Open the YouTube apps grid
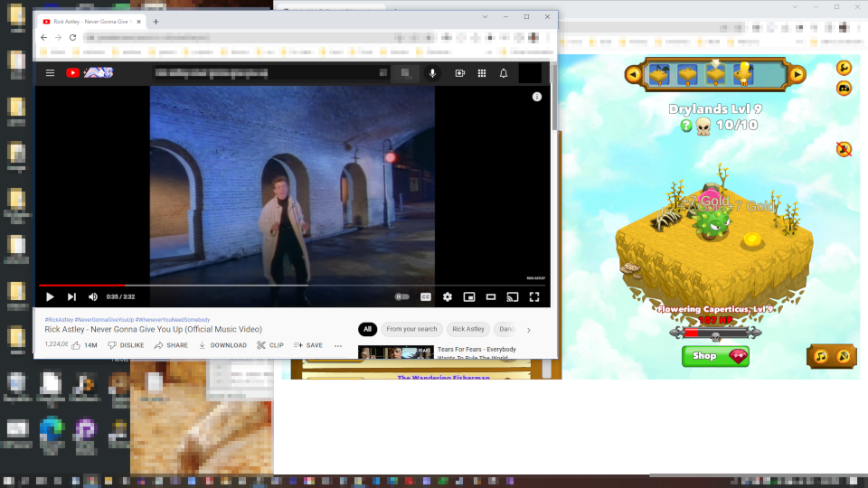Screen dimensions: 868x488 (482, 73)
